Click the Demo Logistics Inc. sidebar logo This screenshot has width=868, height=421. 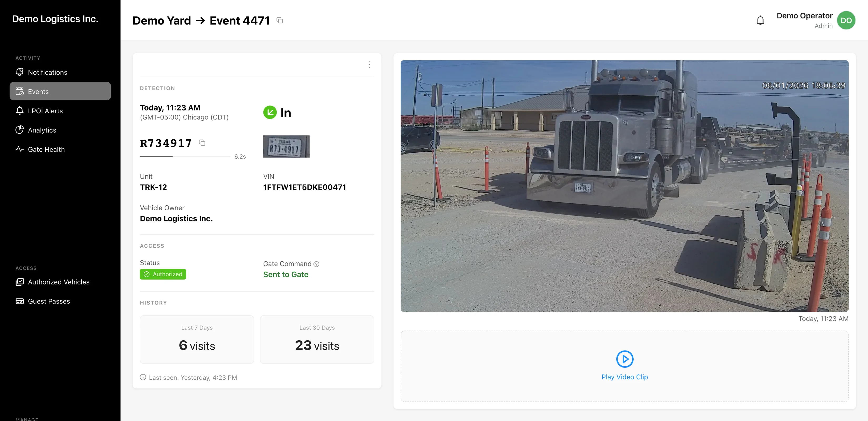[x=55, y=19]
